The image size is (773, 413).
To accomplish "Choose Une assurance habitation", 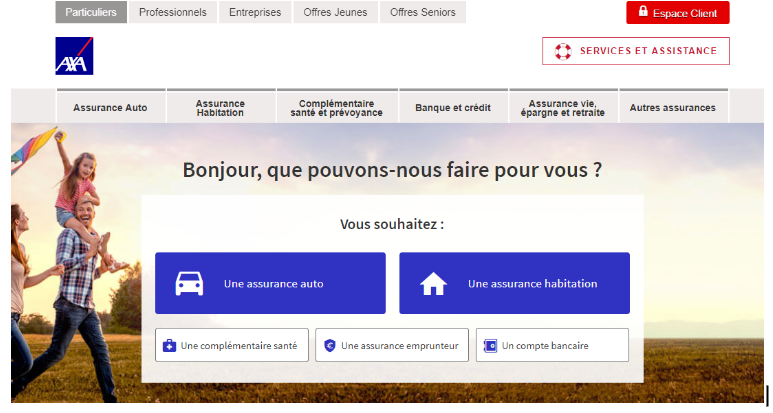I will point(514,283).
